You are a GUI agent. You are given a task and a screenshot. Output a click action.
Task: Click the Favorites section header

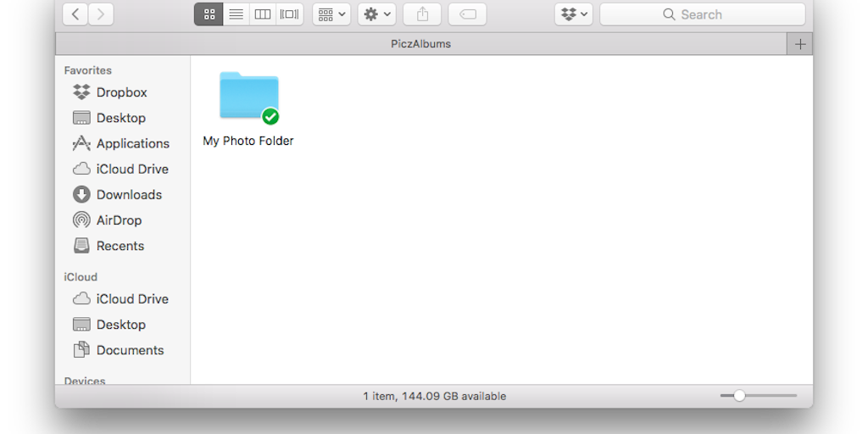87,70
